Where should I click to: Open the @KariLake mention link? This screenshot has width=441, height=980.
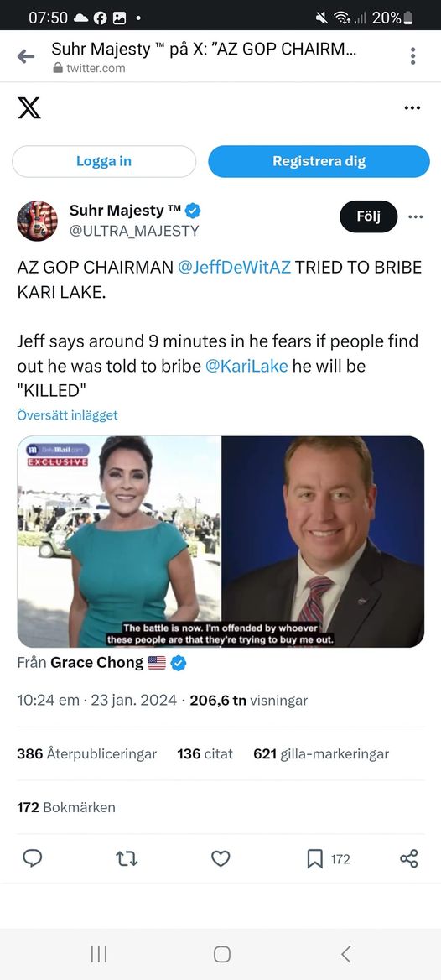pyautogui.click(x=246, y=366)
